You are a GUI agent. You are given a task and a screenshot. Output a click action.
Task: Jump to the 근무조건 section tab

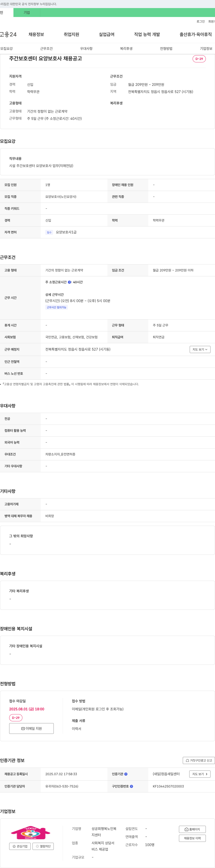click(46, 49)
